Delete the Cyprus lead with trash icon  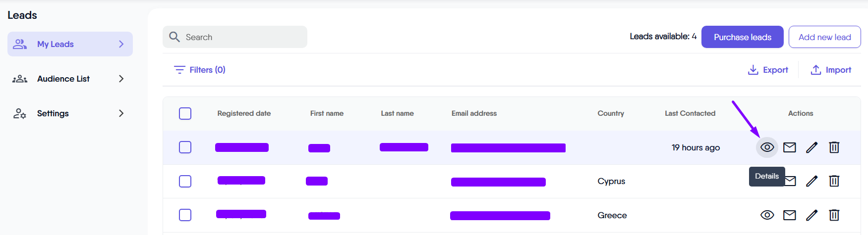point(834,181)
